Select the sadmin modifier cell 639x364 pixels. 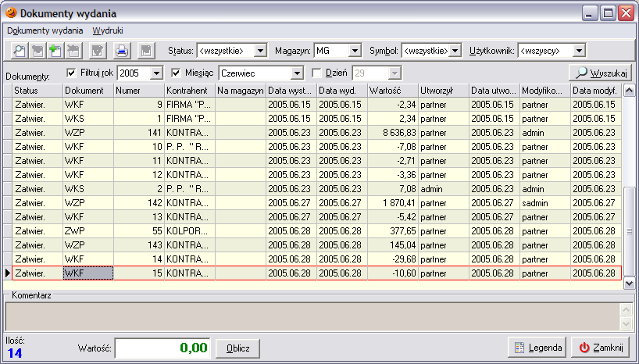point(545,203)
